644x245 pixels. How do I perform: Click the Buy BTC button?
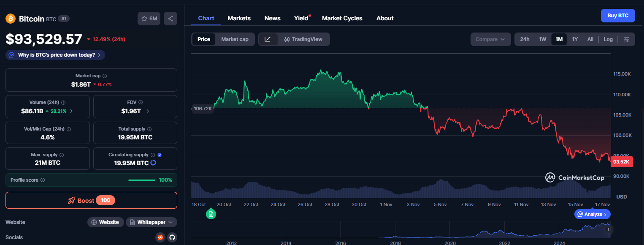617,15
